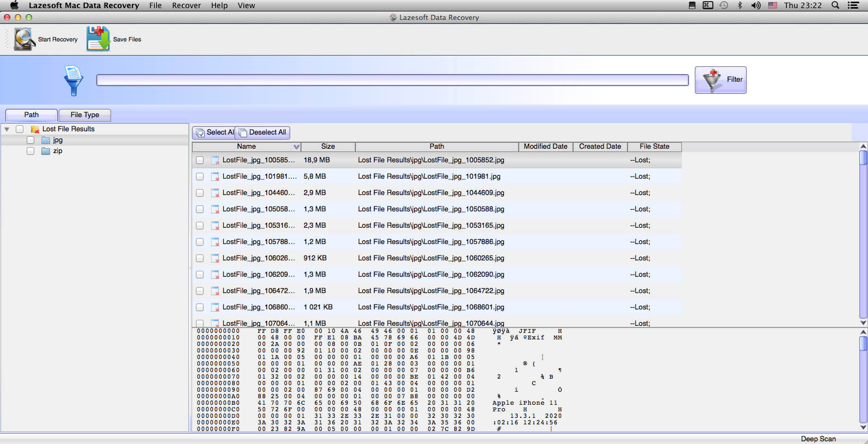The height and width of the screenshot is (444, 868).
Task: Open the Apple menu icon
Action: pyautogui.click(x=14, y=5)
